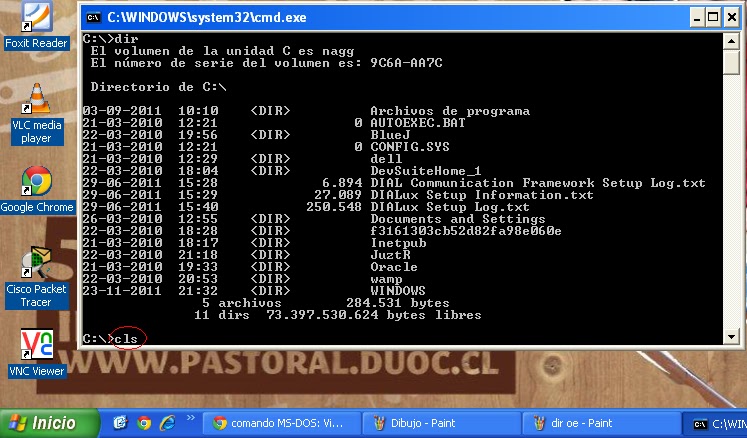Click the 27.089 file size value
747x438 pixels.
coord(338,195)
